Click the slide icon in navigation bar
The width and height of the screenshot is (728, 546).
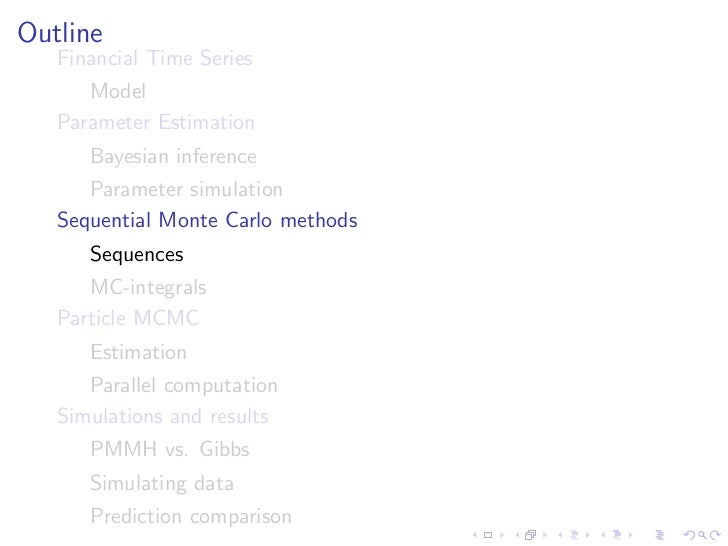(488, 535)
